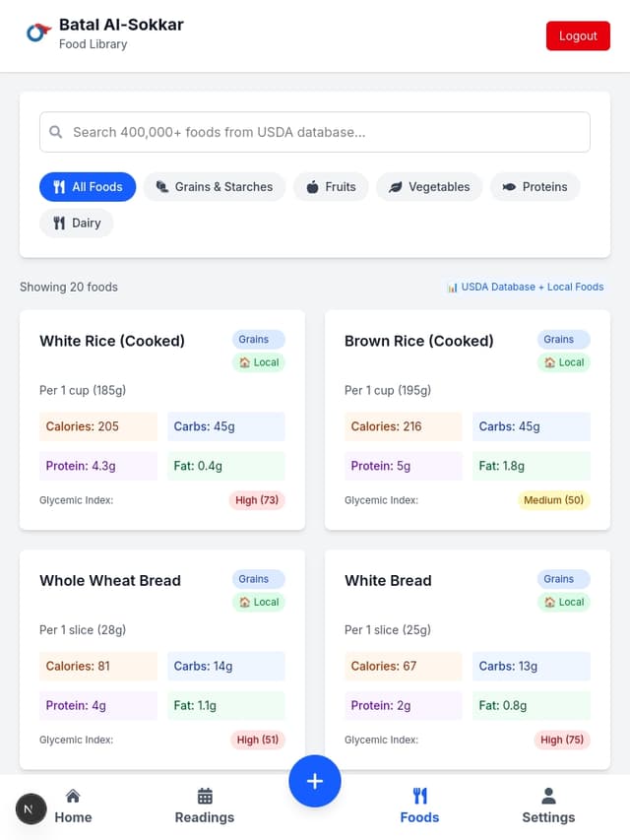
Task: Tap the blue plus add button
Action: [314, 781]
